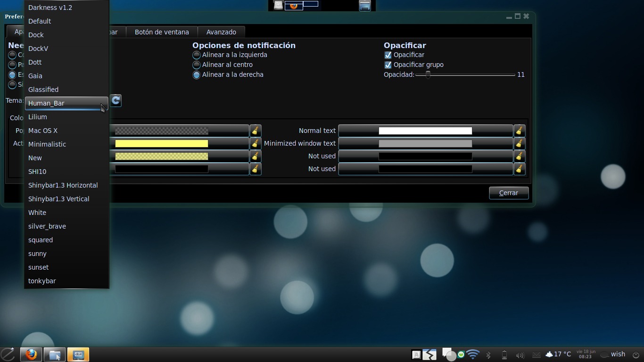Pick Mac OS X theme entry

coord(66,131)
